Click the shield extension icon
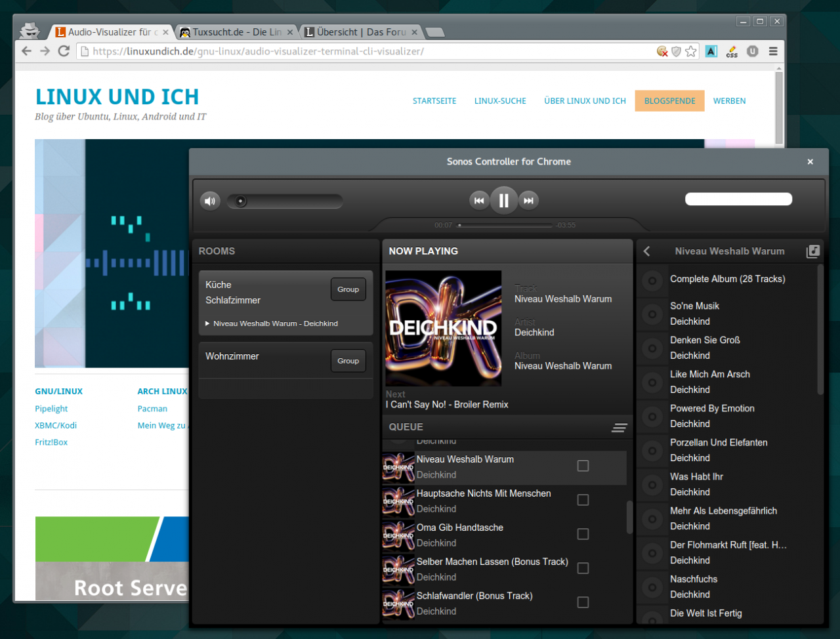This screenshot has width=840, height=639. click(677, 51)
